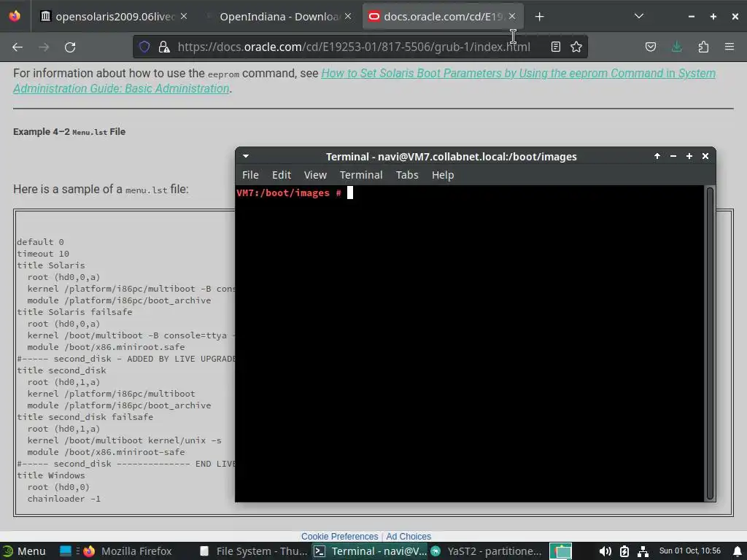Screen dimensions: 747x560
Task: Close the docs.oracle.com tab
Action: (x=512, y=16)
